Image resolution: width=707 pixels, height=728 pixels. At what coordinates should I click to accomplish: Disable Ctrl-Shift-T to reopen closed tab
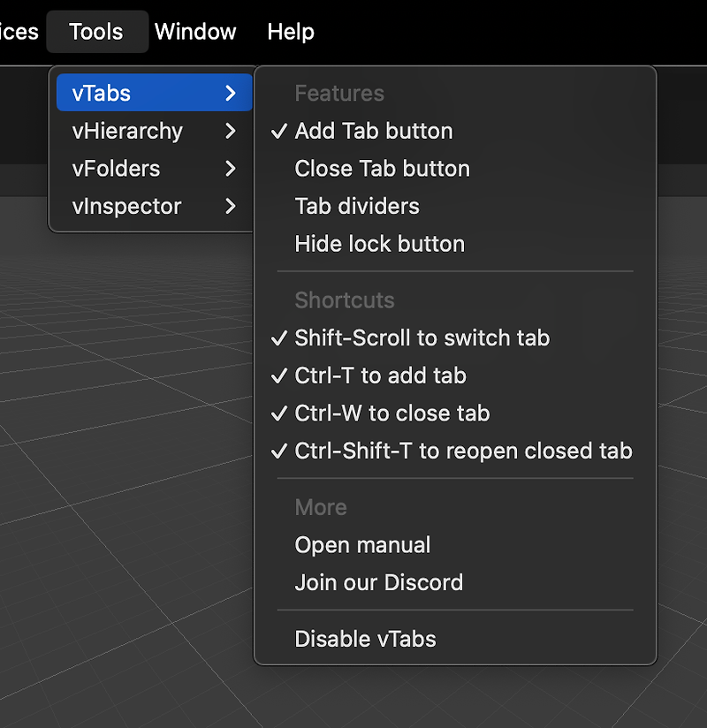[455, 451]
